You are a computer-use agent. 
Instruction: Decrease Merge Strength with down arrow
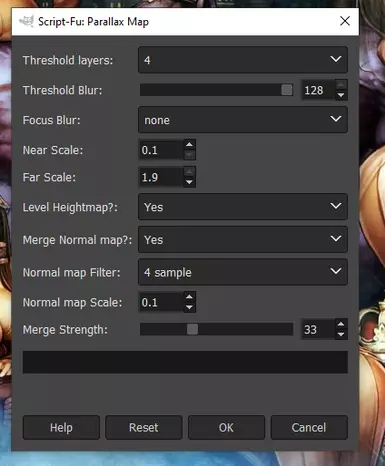pos(341,335)
